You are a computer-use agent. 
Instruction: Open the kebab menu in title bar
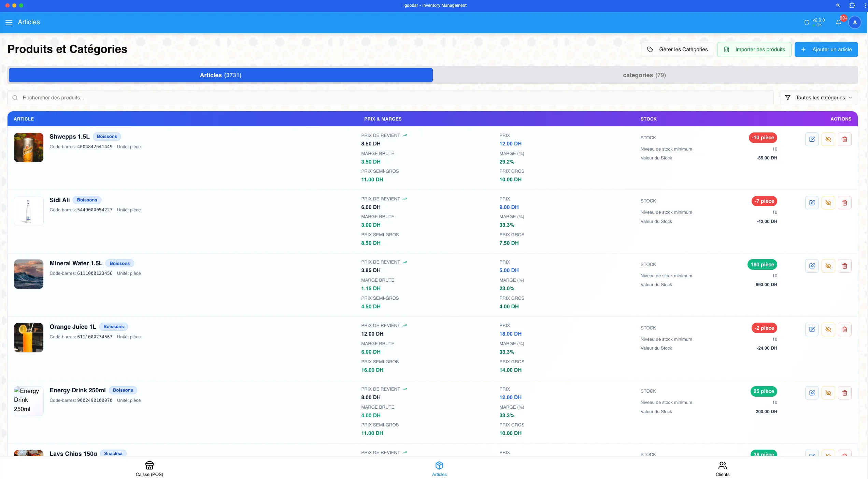(x=865, y=5)
